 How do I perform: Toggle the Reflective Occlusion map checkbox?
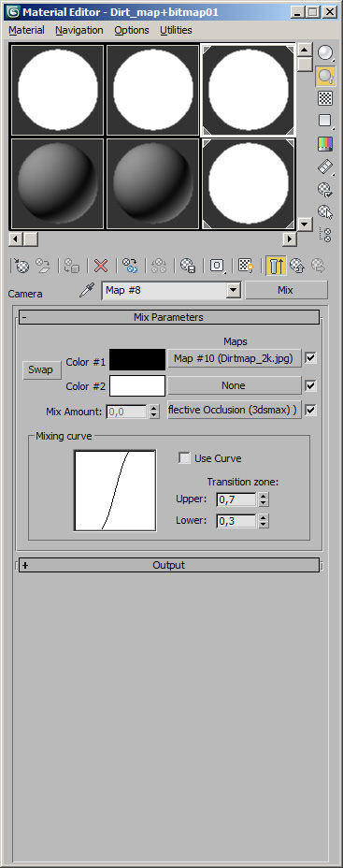pyautogui.click(x=311, y=411)
